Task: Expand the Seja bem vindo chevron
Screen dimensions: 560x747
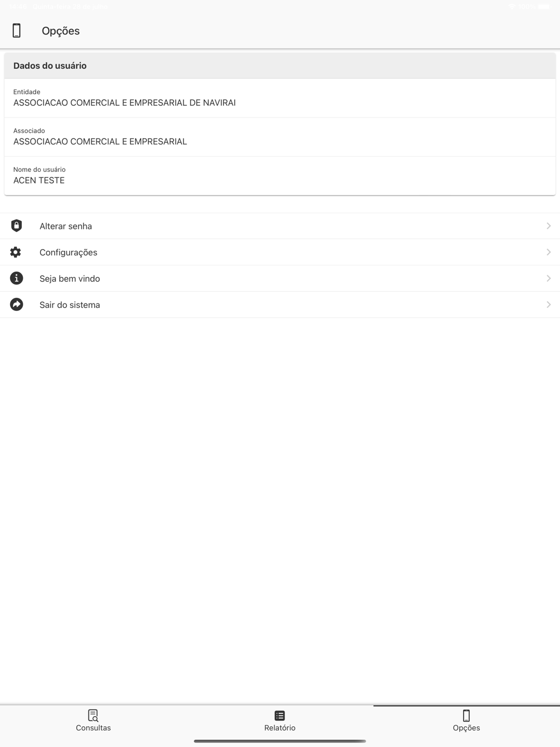Action: click(549, 278)
